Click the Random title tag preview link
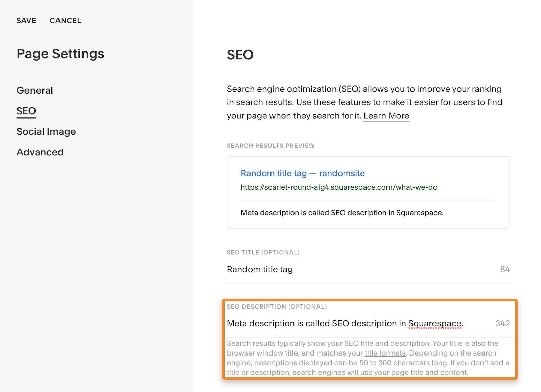This screenshot has height=392, width=541. pyautogui.click(x=302, y=173)
